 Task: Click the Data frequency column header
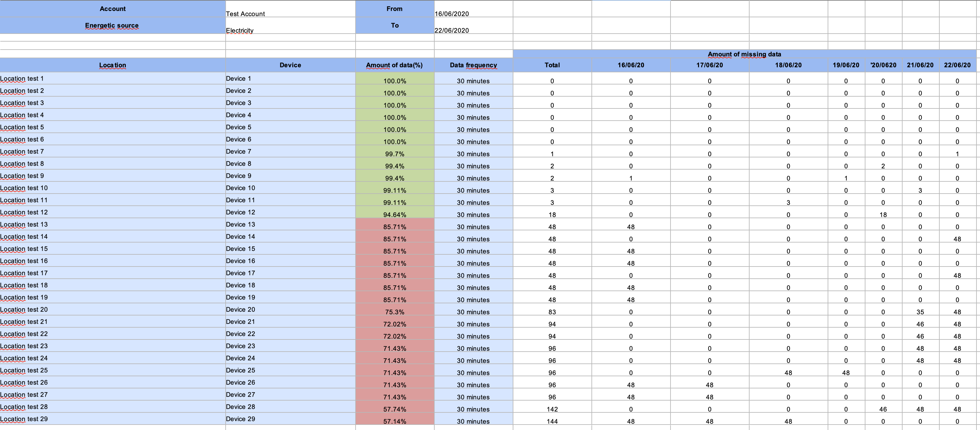473,65
